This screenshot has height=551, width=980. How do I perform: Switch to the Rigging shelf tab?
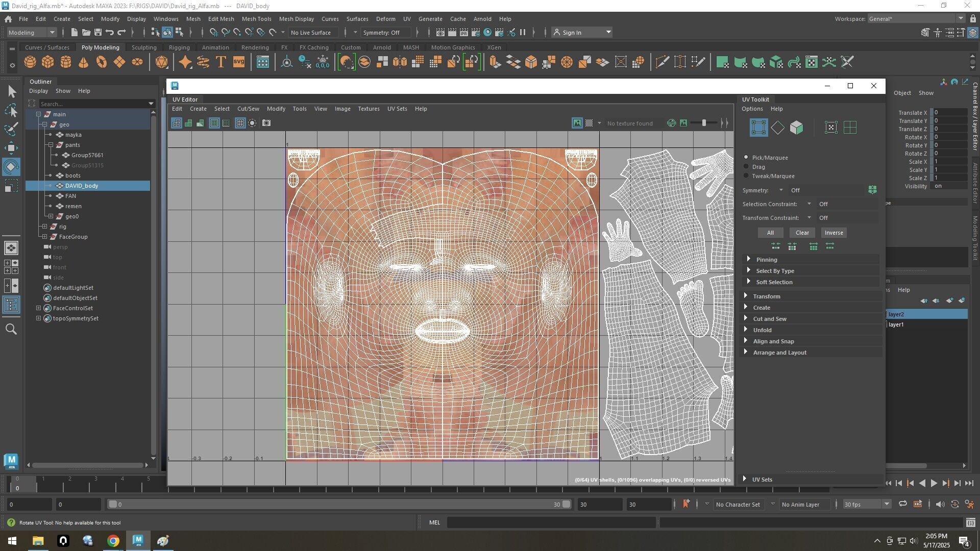(x=179, y=47)
